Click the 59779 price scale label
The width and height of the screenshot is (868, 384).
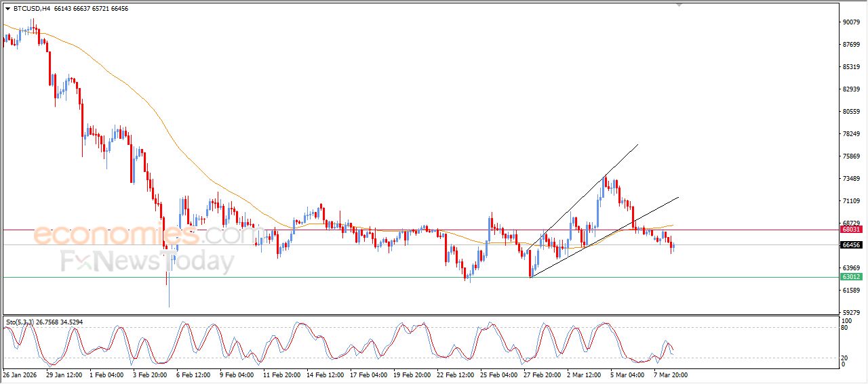coord(850,312)
